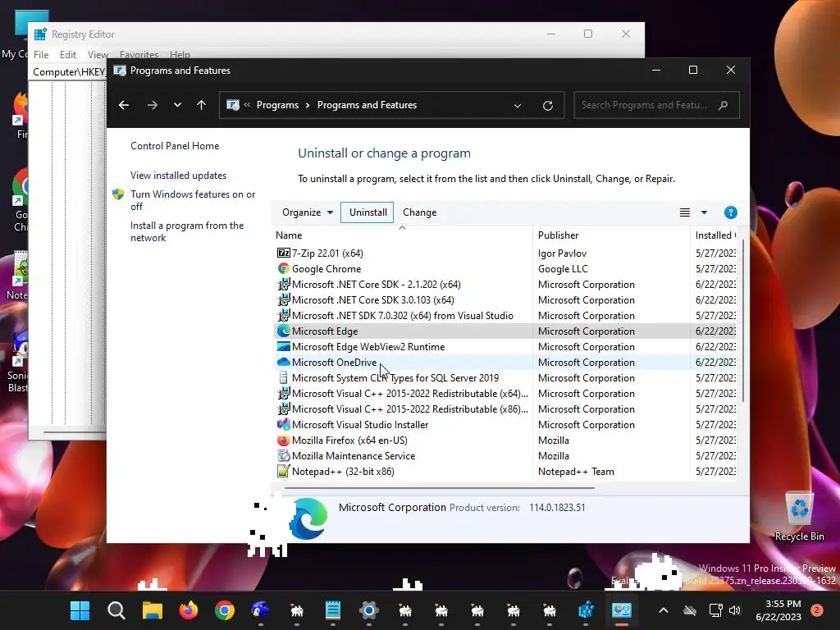Open File Explorer from taskbar
Viewport: 840px width, 630px height.
152,610
